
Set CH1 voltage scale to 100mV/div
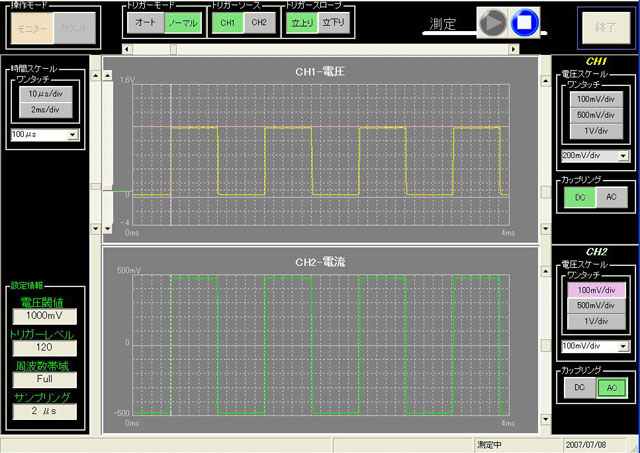(596, 99)
